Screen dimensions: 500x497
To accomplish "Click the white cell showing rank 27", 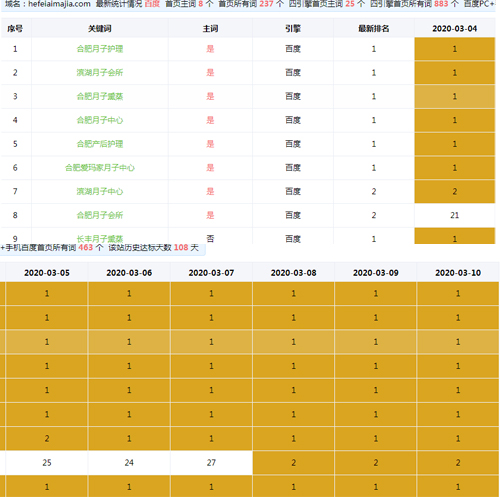I will 211,463.
